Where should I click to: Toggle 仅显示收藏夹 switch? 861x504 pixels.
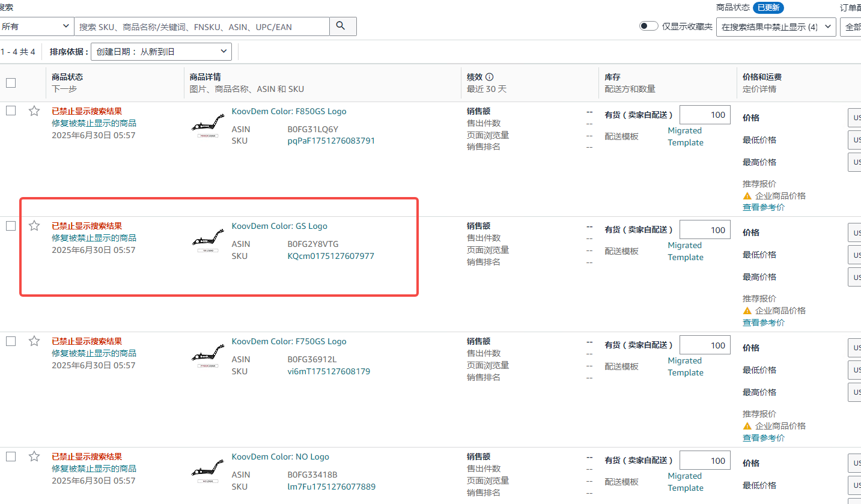coord(648,26)
